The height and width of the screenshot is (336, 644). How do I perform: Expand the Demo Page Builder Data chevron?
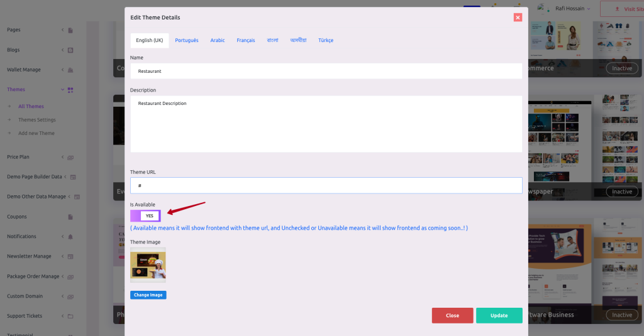[65, 177]
